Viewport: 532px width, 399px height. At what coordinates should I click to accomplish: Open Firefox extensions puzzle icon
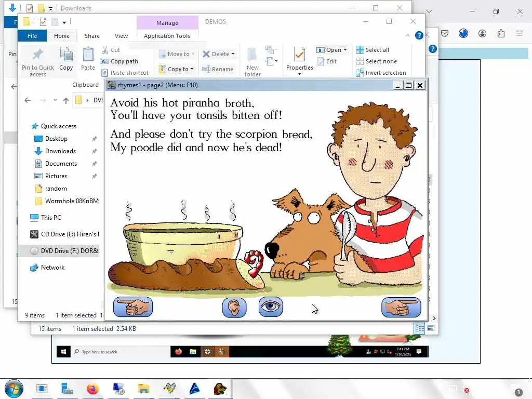501,33
